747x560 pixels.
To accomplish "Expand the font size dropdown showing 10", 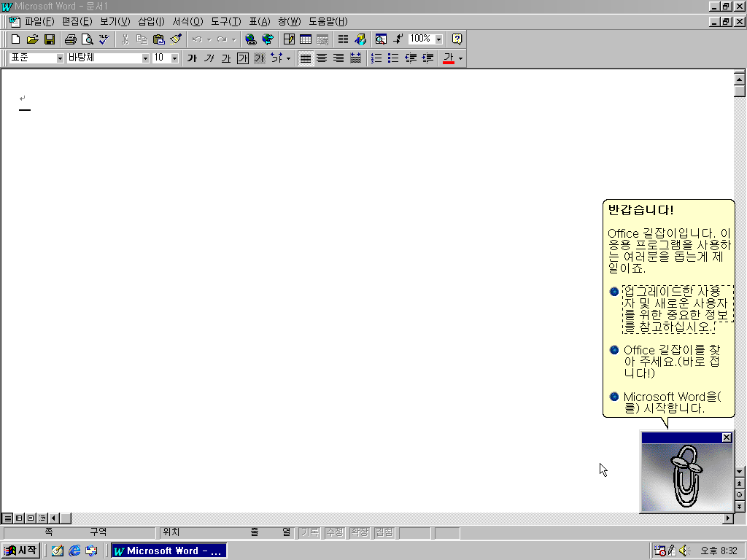I will click(175, 58).
